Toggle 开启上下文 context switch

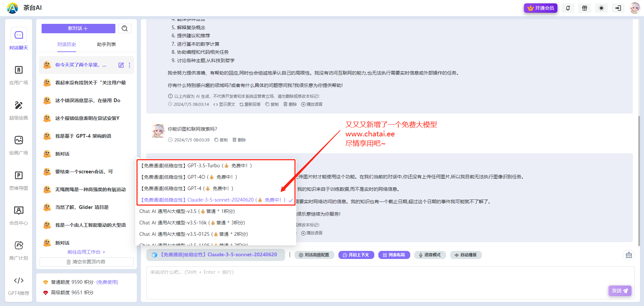click(x=356, y=255)
